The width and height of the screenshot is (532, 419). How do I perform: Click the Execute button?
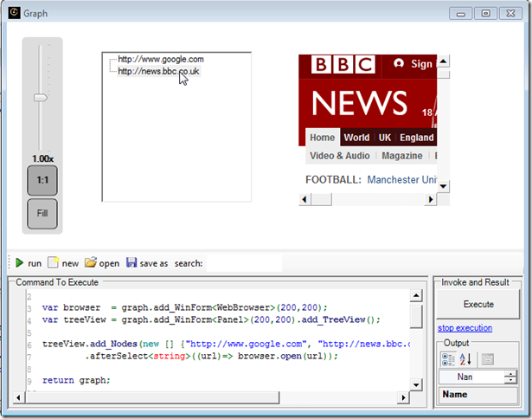[478, 304]
